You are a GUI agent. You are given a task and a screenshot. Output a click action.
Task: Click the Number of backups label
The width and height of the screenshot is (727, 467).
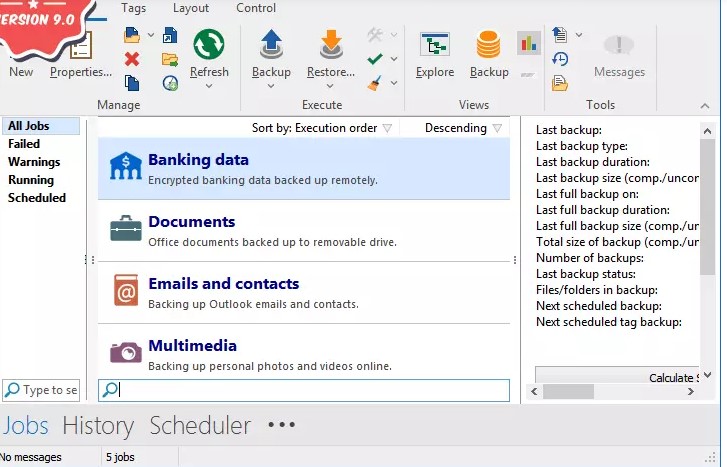[x=590, y=258]
